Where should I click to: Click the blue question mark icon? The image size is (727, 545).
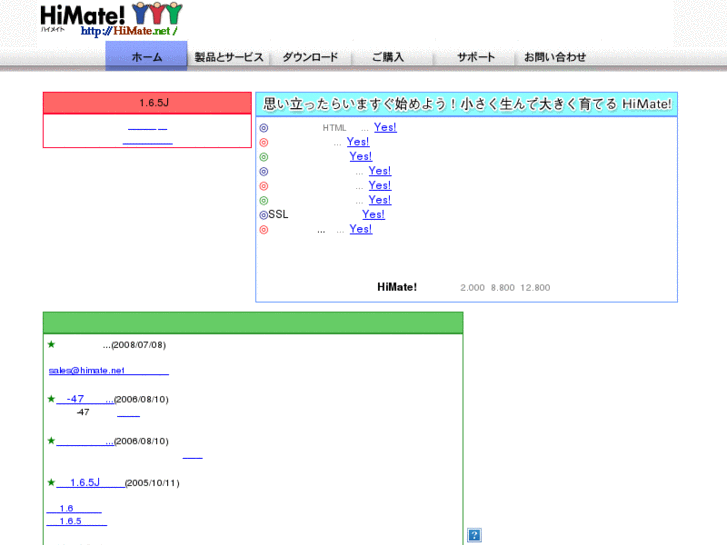point(475,535)
